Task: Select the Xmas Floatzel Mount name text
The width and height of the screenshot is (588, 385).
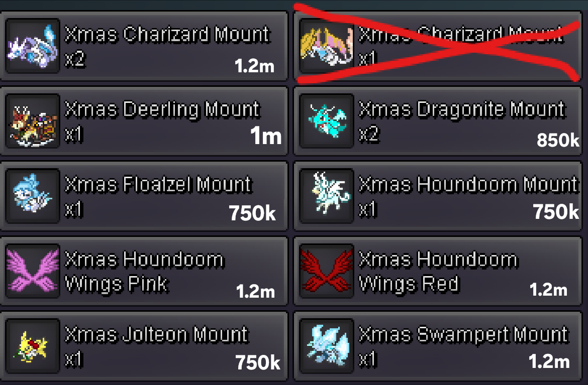Action: [158, 185]
